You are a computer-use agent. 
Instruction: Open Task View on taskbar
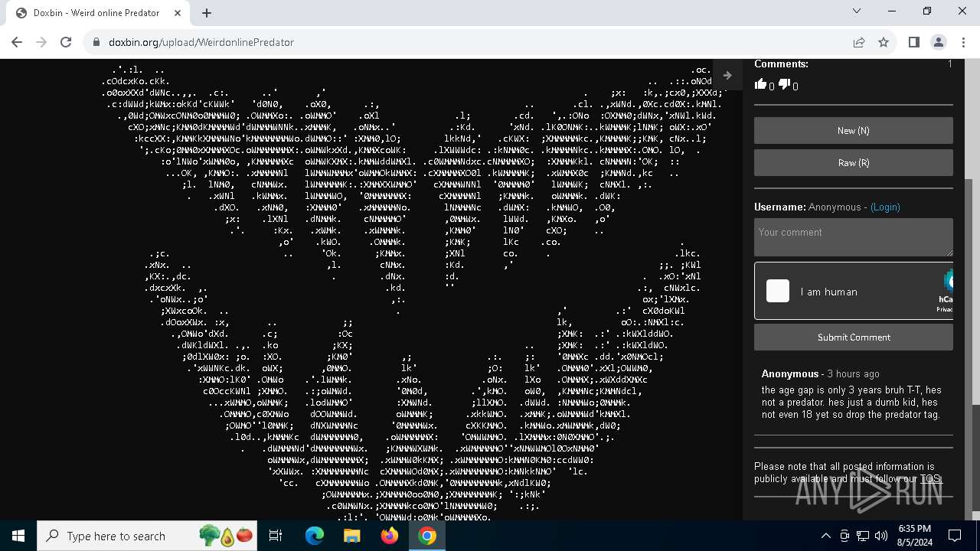276,536
